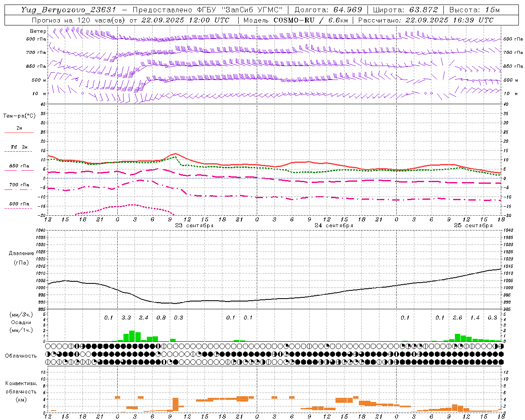Image resolution: width=525 pixels, height=420 pixels.
Task: Click the 24 сентября date label
Action: pyautogui.click(x=333, y=226)
